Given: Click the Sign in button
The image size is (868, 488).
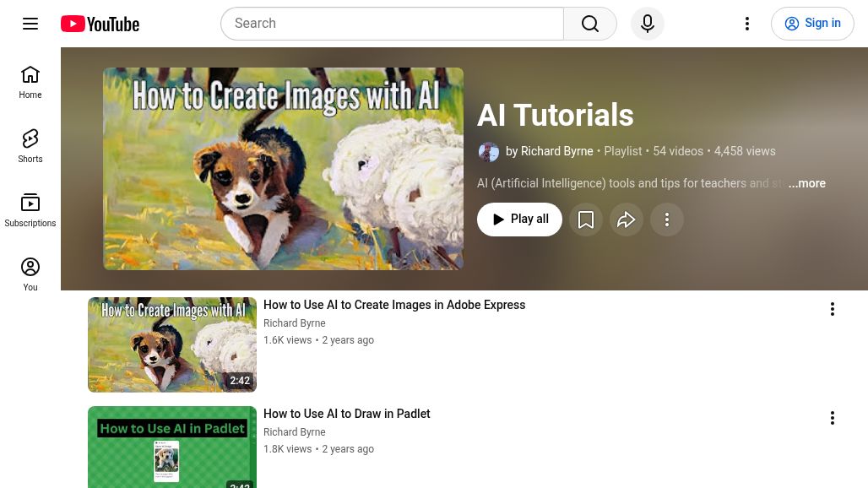Looking at the screenshot, I should tap(812, 24).
